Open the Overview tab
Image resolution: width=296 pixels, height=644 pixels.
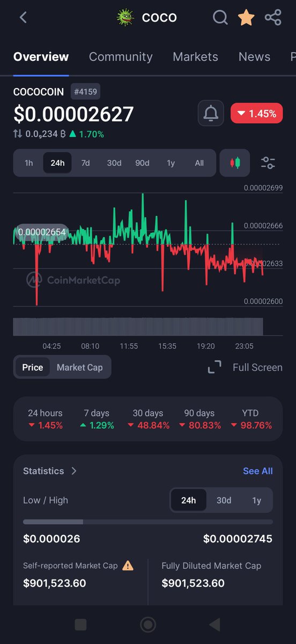click(x=41, y=57)
